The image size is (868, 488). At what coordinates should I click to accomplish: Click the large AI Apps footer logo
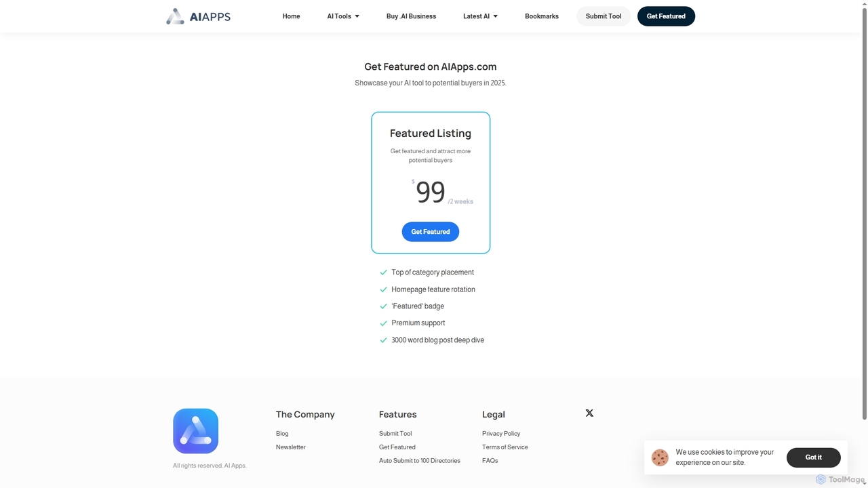pos(195,431)
